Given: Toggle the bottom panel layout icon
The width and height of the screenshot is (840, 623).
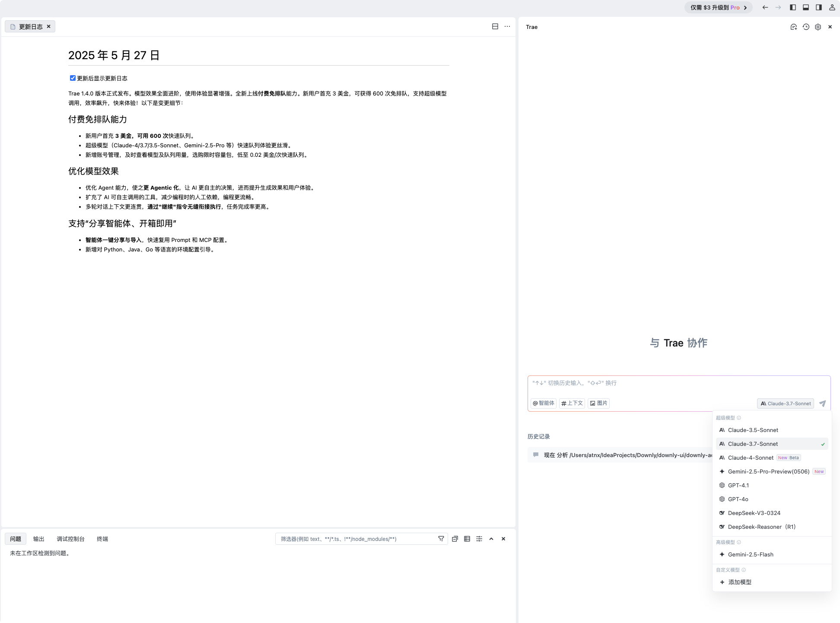Looking at the screenshot, I should [806, 7].
